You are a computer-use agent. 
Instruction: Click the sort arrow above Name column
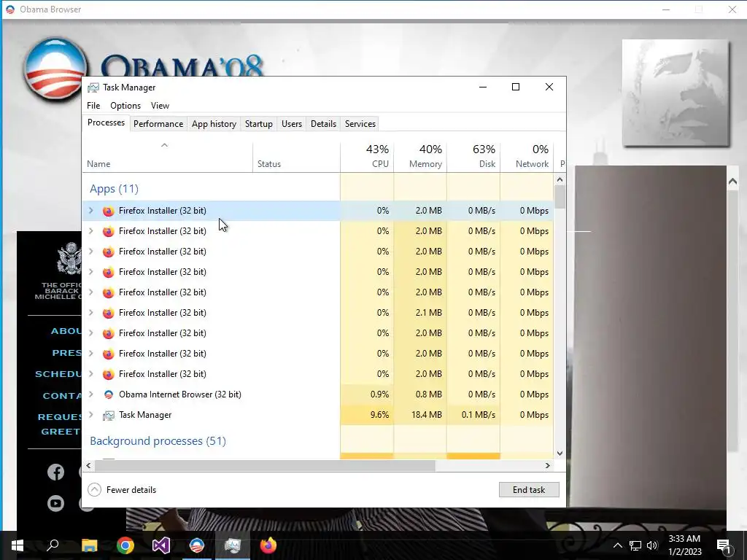(x=164, y=145)
